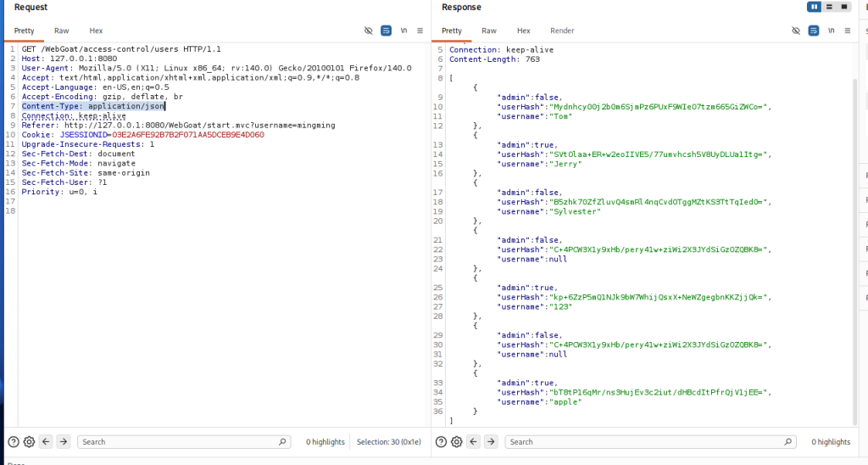This screenshot has width=868, height=465.
Task: Open Request search settings gear
Action: [30, 442]
